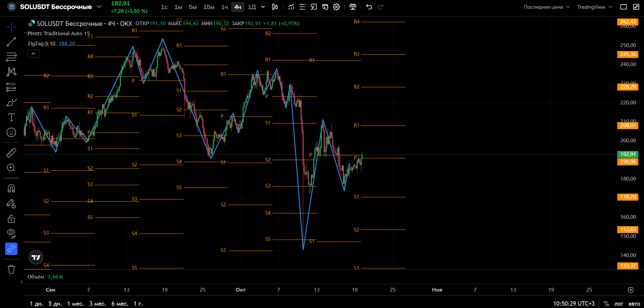Delete drawings with trash icon
644x308 pixels.
(x=11, y=269)
